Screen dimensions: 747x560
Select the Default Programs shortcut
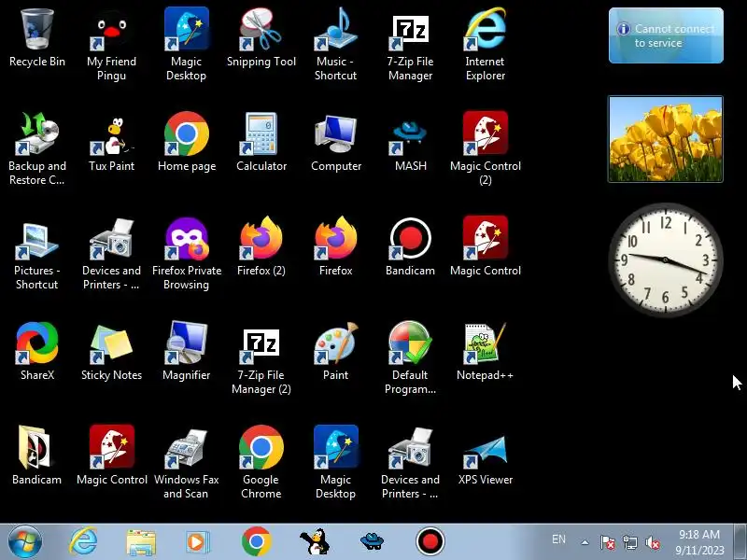[x=410, y=358]
